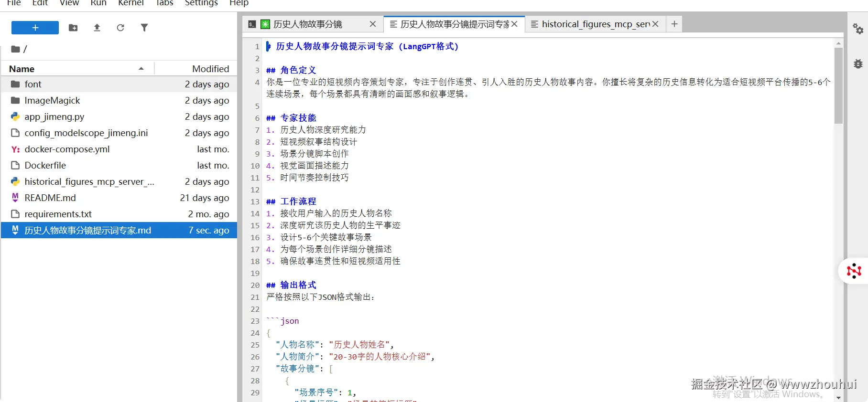Open the View menu
This screenshot has height=402, width=868.
(x=69, y=3)
